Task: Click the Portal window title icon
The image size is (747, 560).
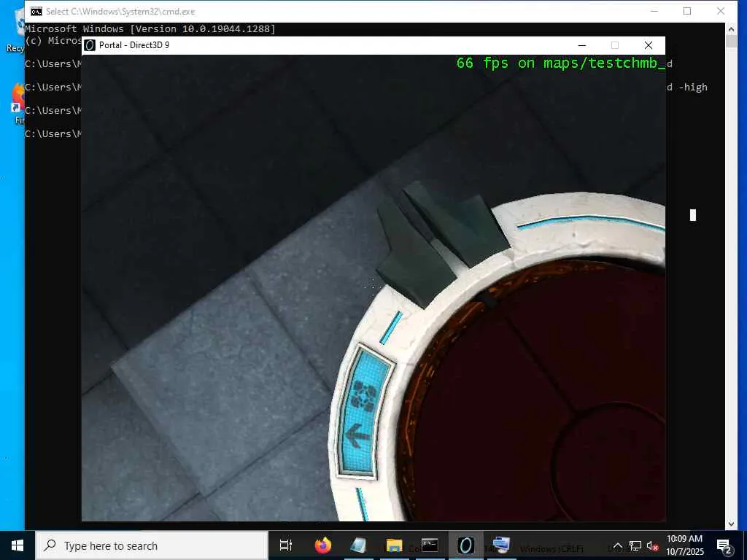Action: [x=90, y=45]
